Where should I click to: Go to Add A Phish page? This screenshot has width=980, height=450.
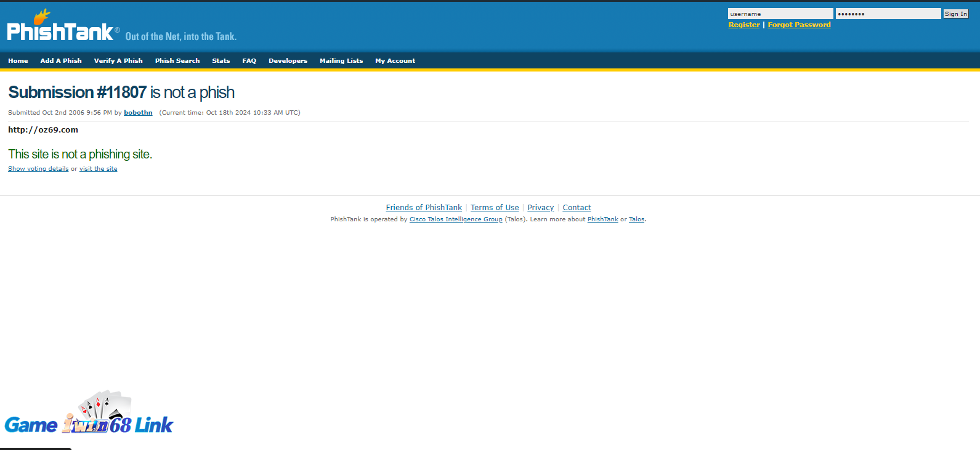click(x=61, y=61)
